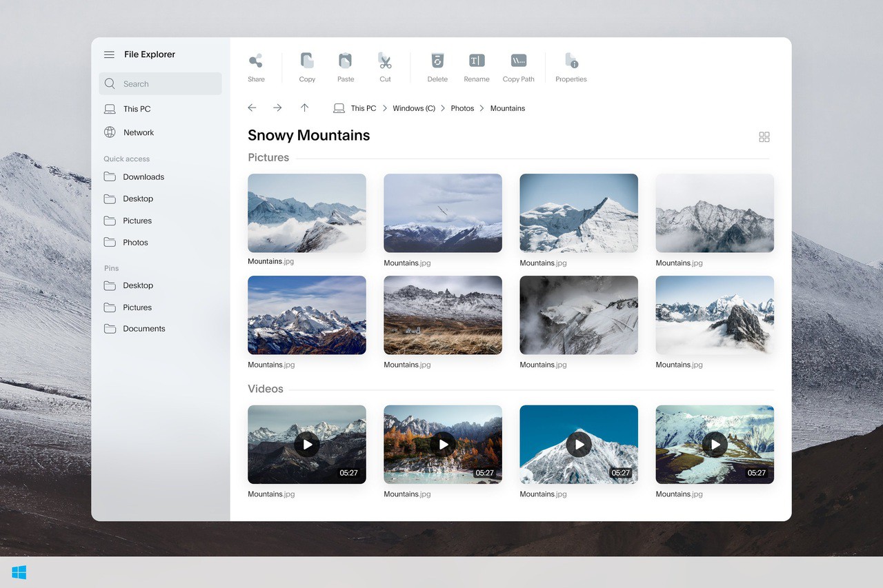The image size is (883, 588).
Task: Click Photos in the breadcrumb path
Action: pyautogui.click(x=462, y=108)
